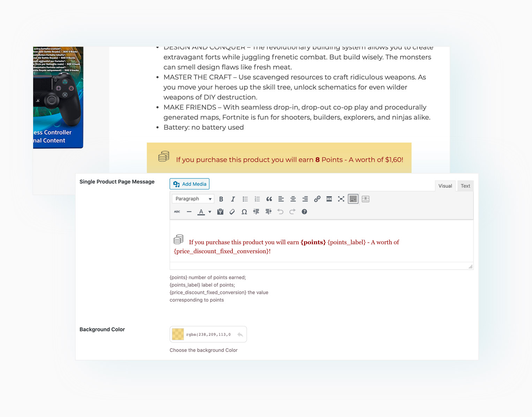Align text center
The image size is (532, 417).
293,199
